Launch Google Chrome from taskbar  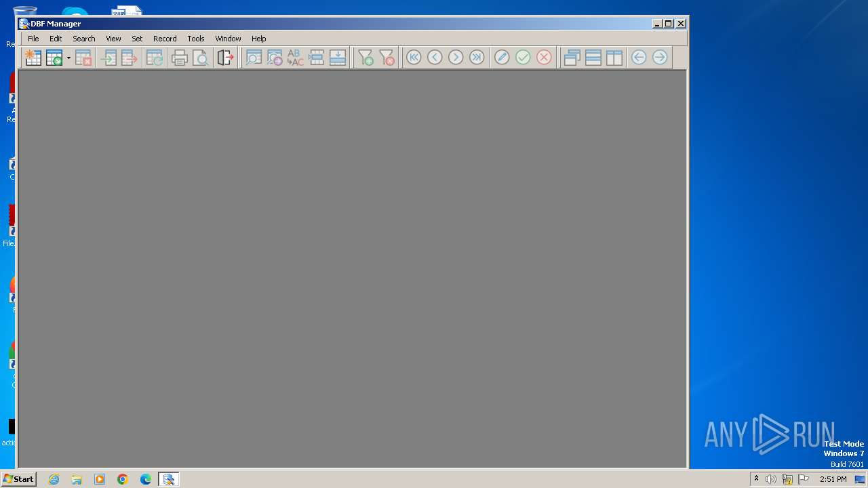click(x=123, y=479)
